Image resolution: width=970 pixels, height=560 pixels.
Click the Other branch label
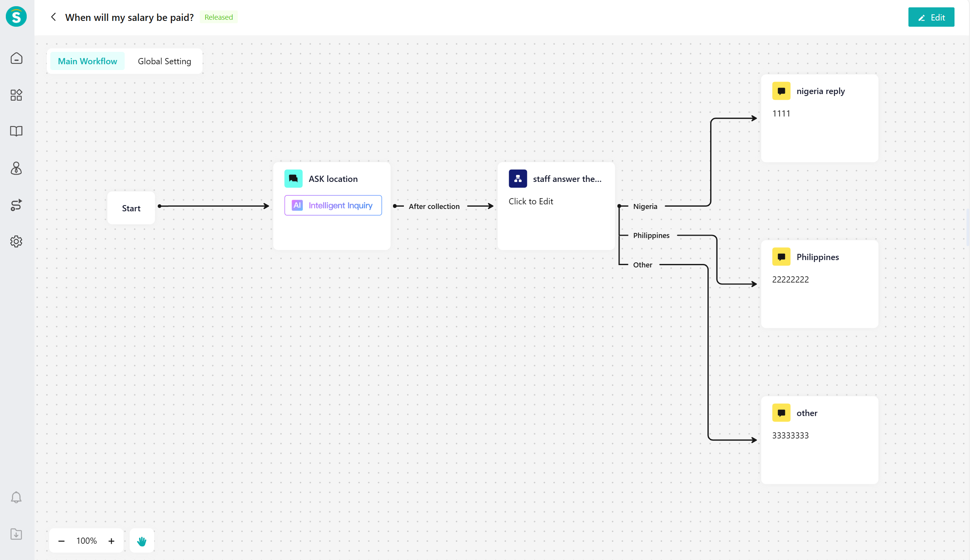click(x=642, y=265)
